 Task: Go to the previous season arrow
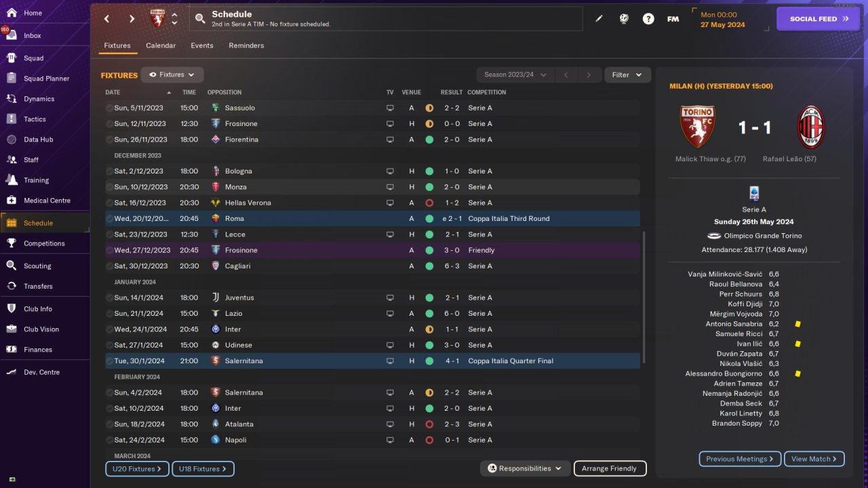[566, 75]
